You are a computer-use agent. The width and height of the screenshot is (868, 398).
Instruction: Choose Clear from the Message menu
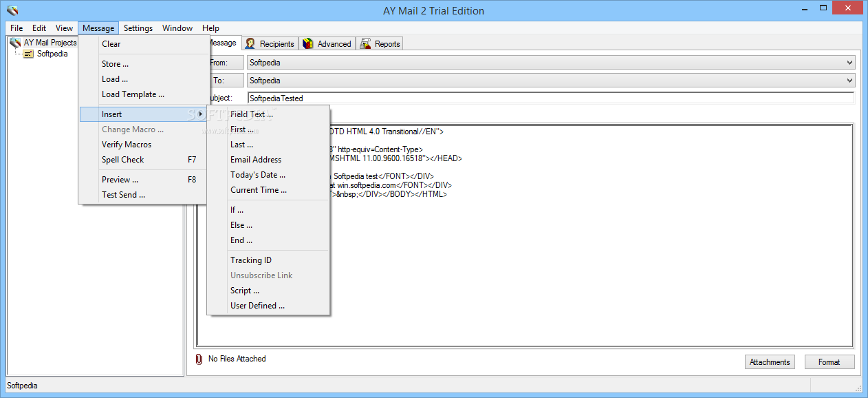(142, 44)
